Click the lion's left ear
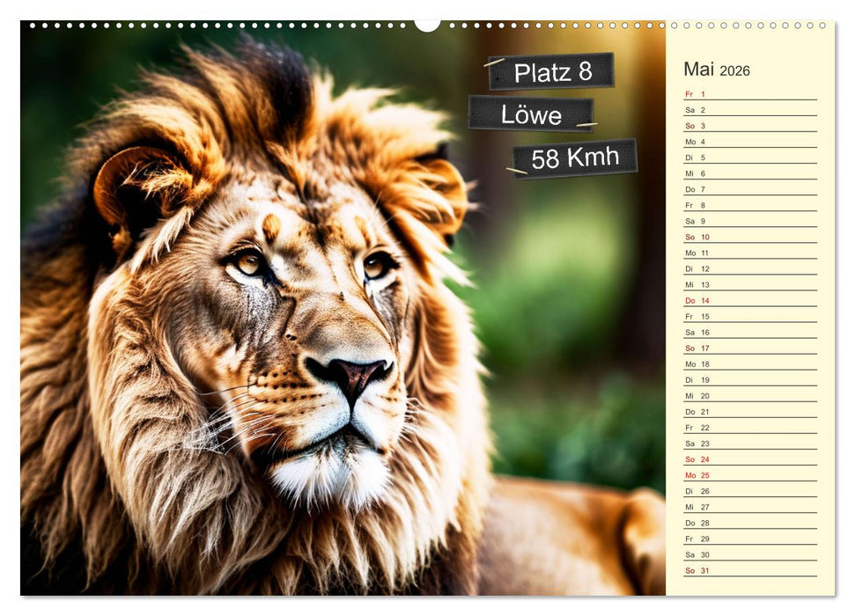This screenshot has width=855, height=616. [x=132, y=189]
